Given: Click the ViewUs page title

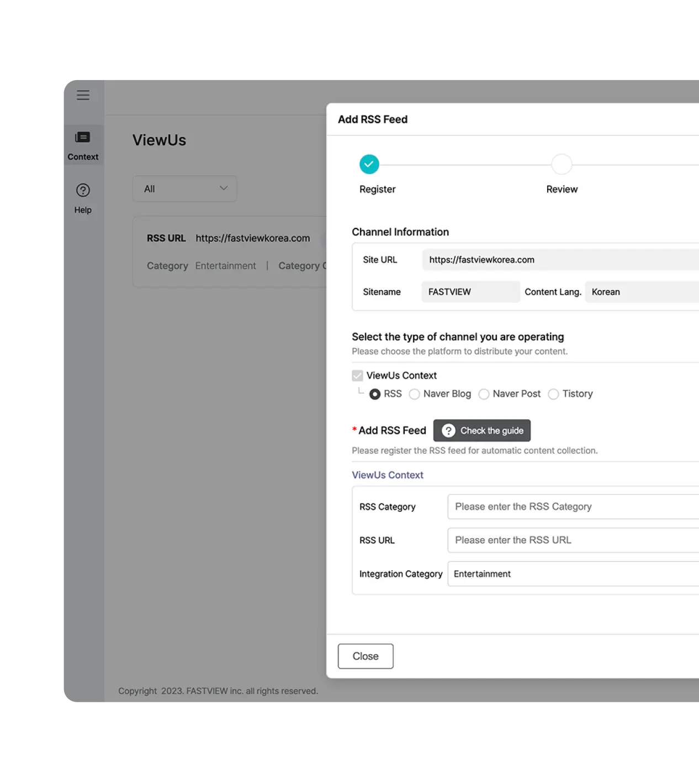Looking at the screenshot, I should pyautogui.click(x=159, y=140).
